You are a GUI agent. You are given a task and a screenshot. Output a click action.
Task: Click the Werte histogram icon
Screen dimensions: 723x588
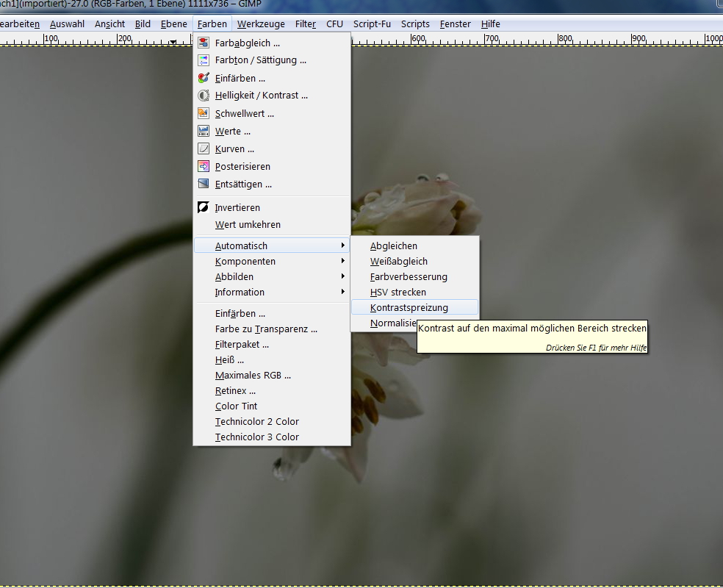tap(204, 131)
